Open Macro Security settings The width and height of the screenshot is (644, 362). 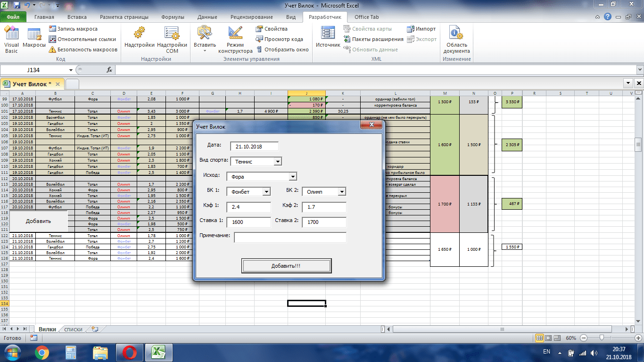click(x=52, y=49)
